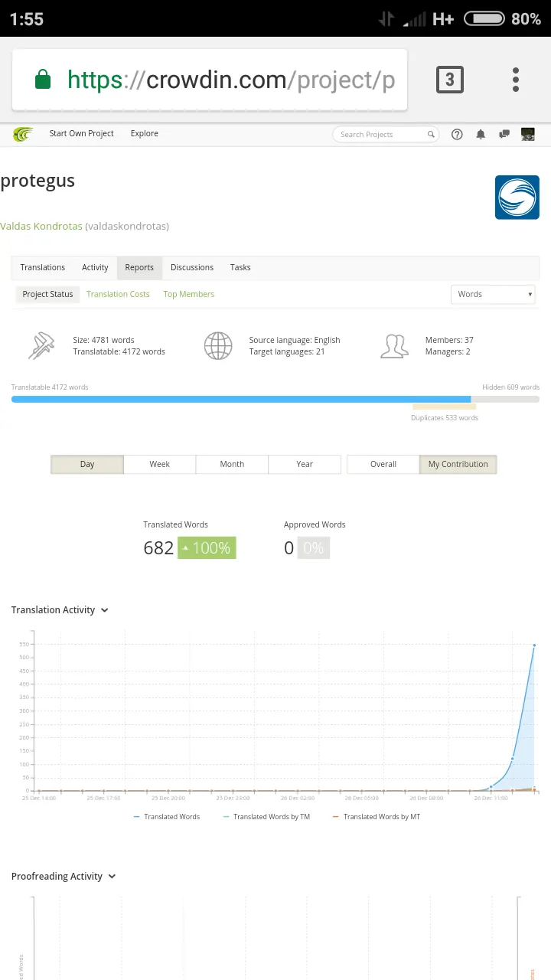The height and width of the screenshot is (980, 551).
Task: Open Start Own Project
Action: click(81, 133)
